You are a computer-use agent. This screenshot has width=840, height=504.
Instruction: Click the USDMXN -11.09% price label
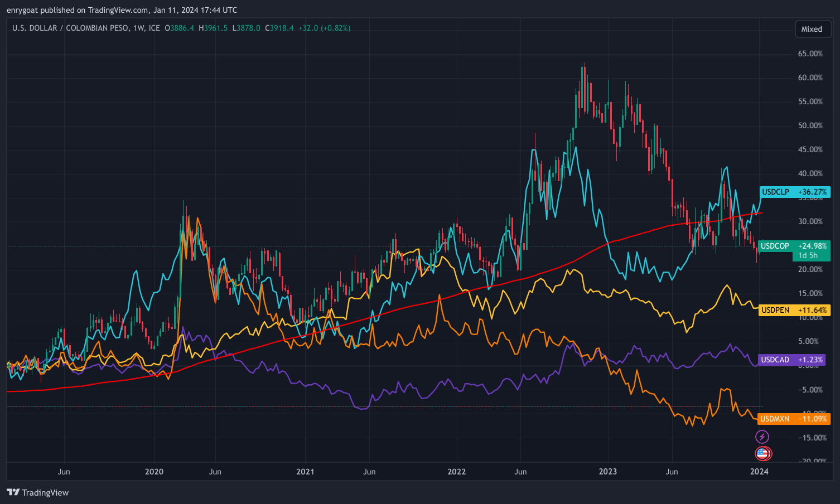(x=793, y=419)
